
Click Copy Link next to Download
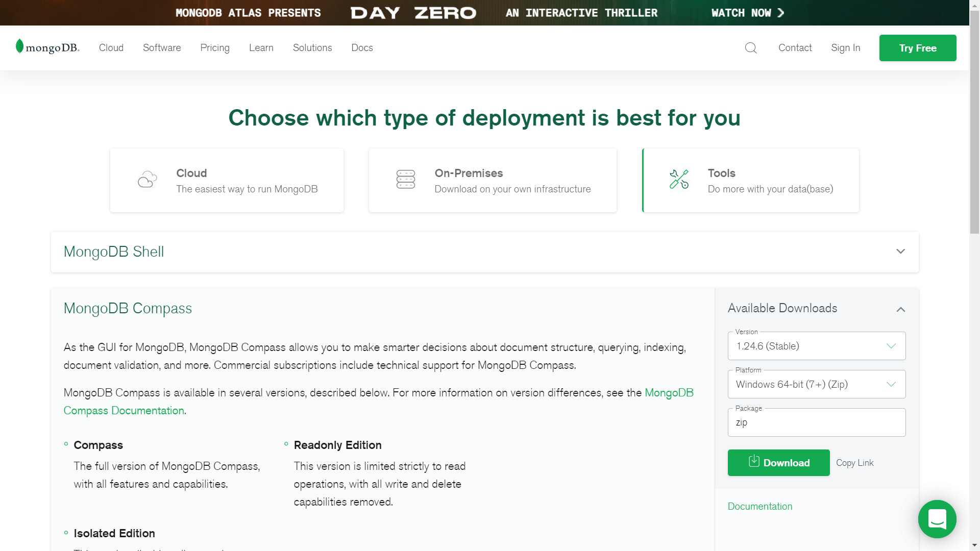click(854, 463)
